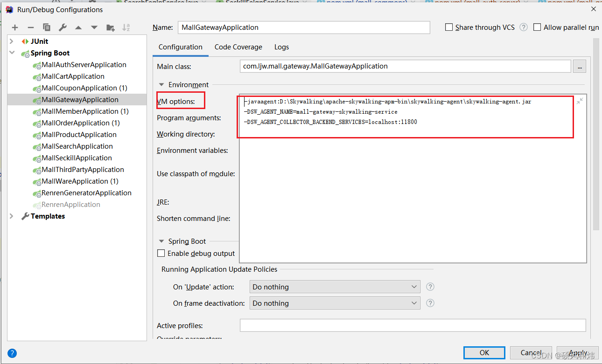Click the -javaagent line in VM options

tap(387, 102)
